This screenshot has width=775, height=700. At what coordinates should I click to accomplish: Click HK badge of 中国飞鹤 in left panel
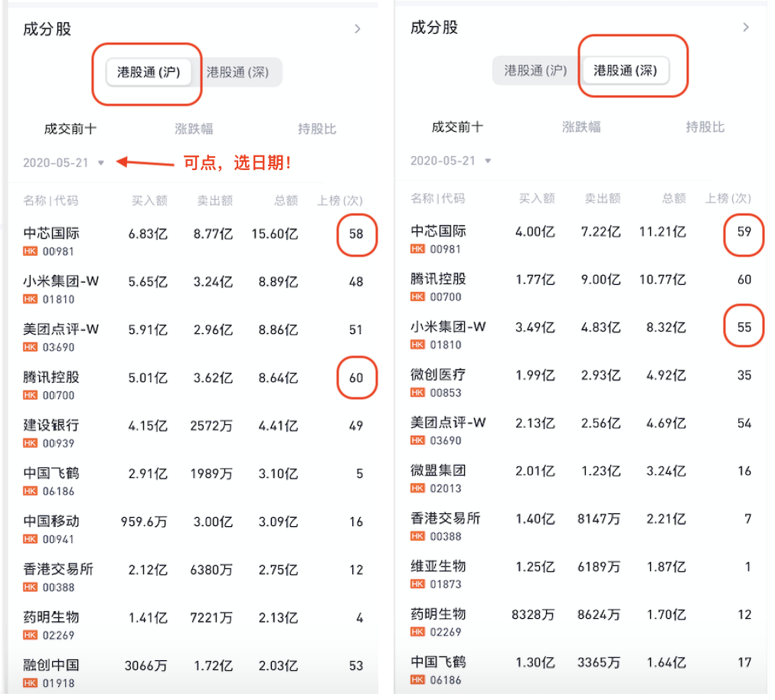[x=30, y=491]
